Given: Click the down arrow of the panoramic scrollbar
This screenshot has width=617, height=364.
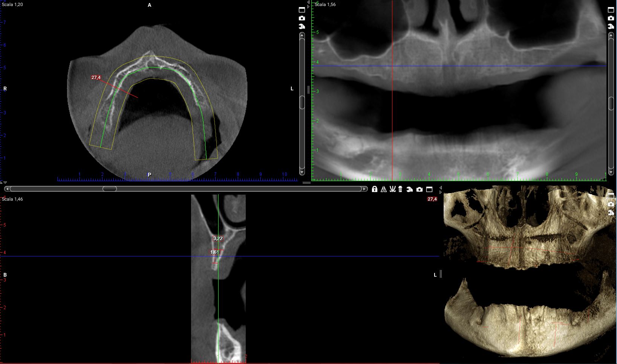Looking at the screenshot, I should click(x=611, y=172).
